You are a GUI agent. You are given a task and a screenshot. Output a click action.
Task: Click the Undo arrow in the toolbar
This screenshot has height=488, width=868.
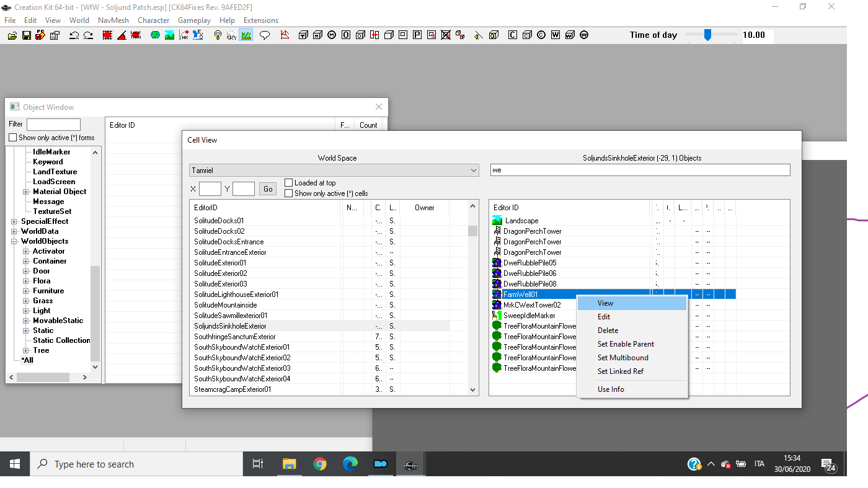[74, 35]
